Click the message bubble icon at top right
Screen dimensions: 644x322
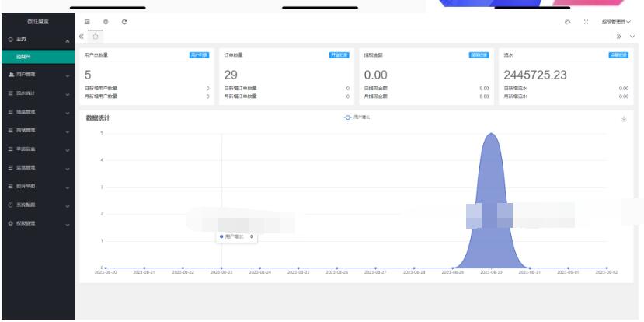[x=566, y=21]
